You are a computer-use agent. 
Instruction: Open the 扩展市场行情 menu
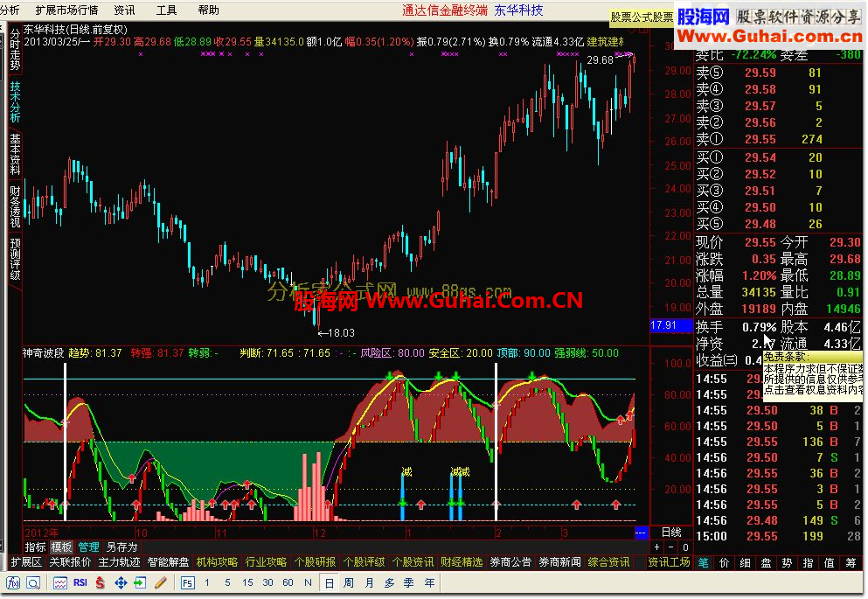click(66, 10)
